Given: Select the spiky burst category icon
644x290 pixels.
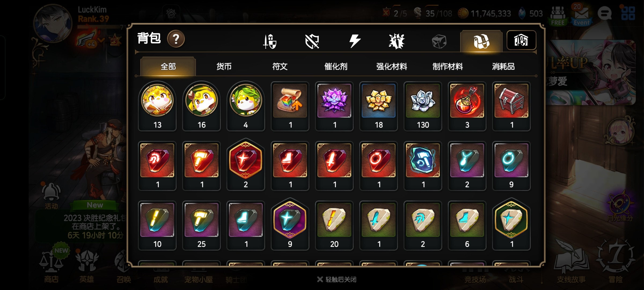Looking at the screenshot, I should [x=397, y=41].
